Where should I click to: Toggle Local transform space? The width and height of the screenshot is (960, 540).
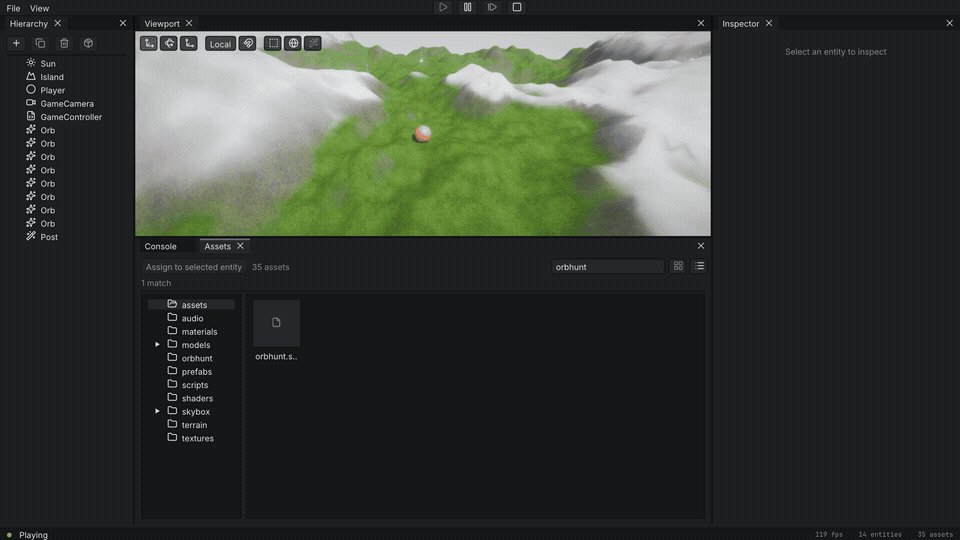tap(220, 43)
